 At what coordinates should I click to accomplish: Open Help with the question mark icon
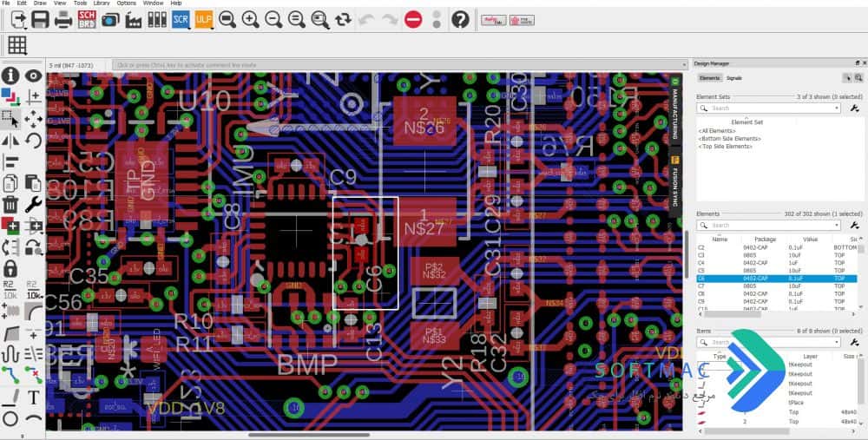460,20
